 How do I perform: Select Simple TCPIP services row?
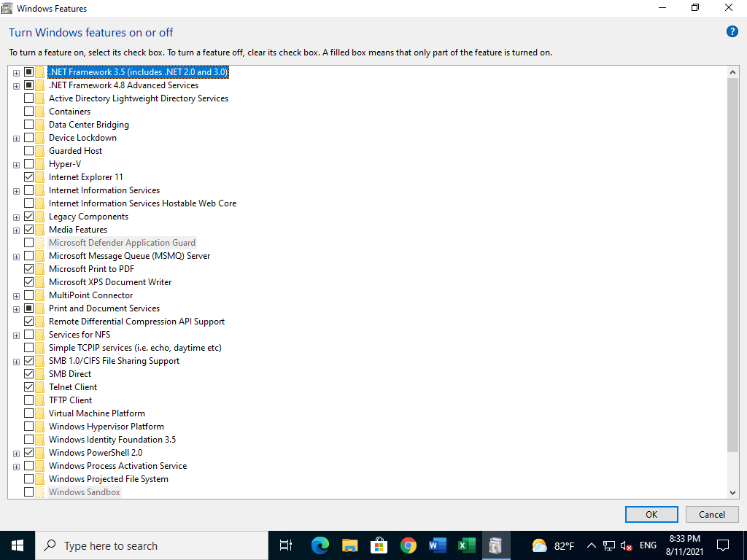coord(135,348)
